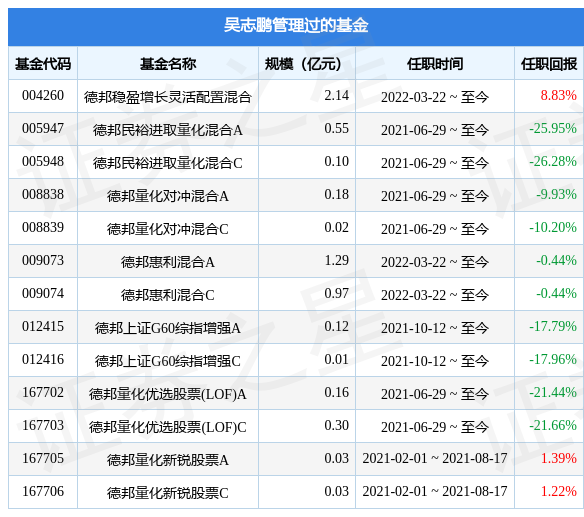Click fund code 005947
This screenshot has width=584, height=517.
click(43, 129)
